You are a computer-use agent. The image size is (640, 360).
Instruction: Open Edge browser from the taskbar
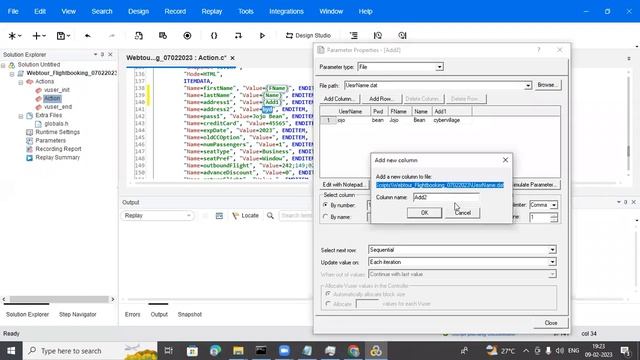pyautogui.click(x=215, y=351)
